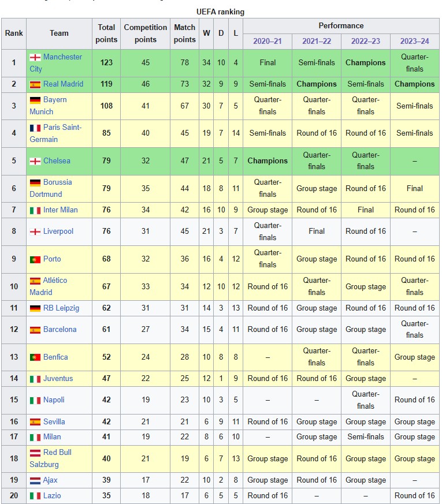Viewport: 442px width, 504px height.
Task: Click the Italy flag beside Juventus
Action: (35, 379)
